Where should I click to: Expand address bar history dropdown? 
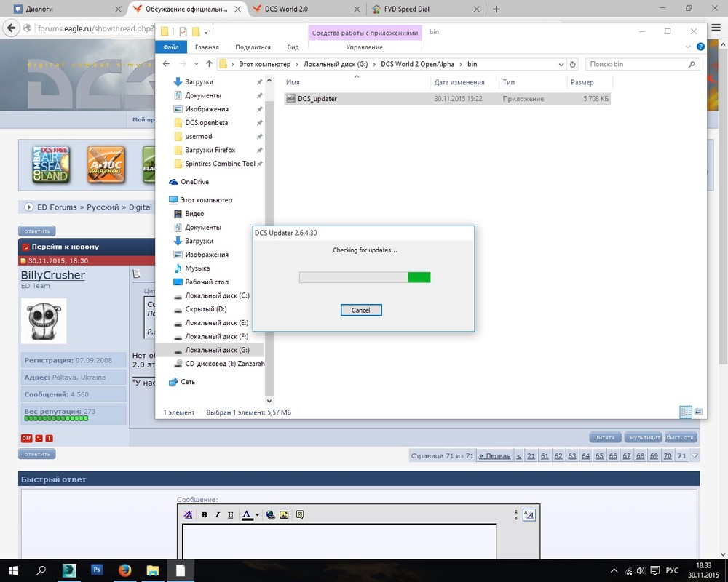pyautogui.click(x=561, y=65)
